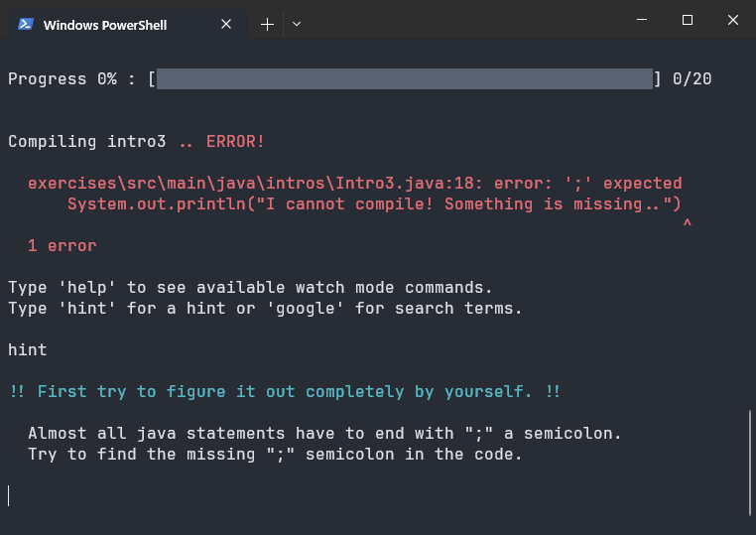Click the '1 error' summary text

[63, 246]
